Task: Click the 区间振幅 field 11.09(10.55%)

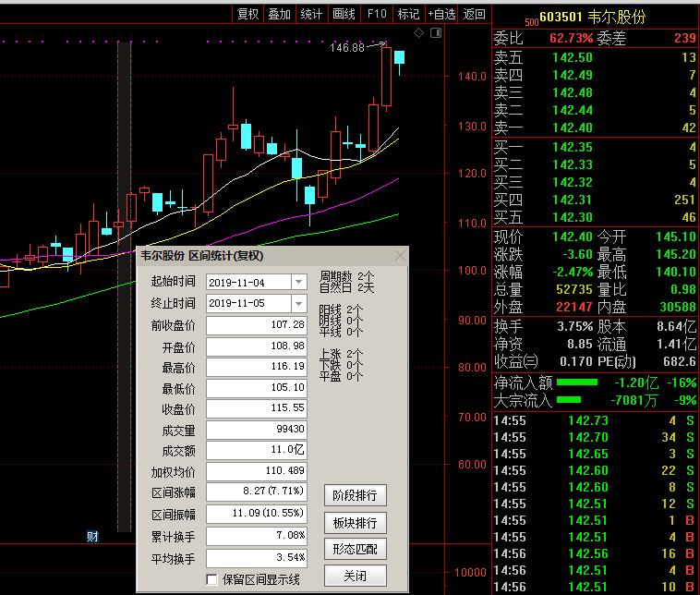Action: pyautogui.click(x=256, y=514)
